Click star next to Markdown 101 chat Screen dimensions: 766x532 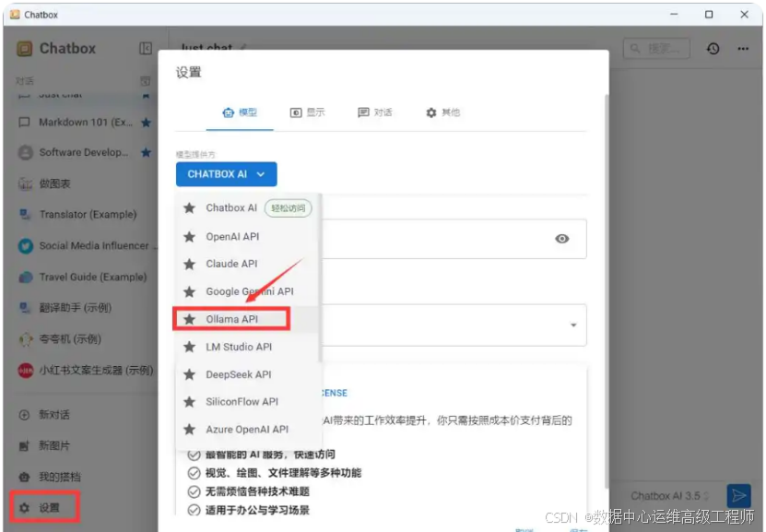tap(146, 122)
